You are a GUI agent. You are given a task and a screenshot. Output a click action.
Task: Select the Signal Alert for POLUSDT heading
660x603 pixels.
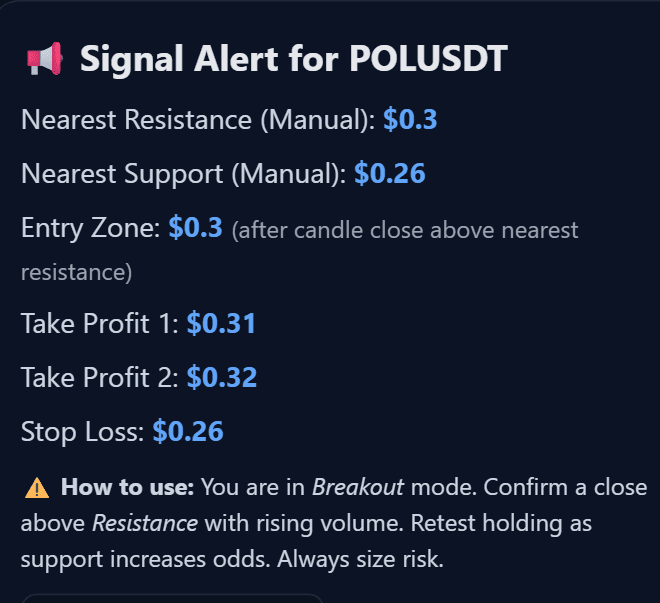click(294, 59)
